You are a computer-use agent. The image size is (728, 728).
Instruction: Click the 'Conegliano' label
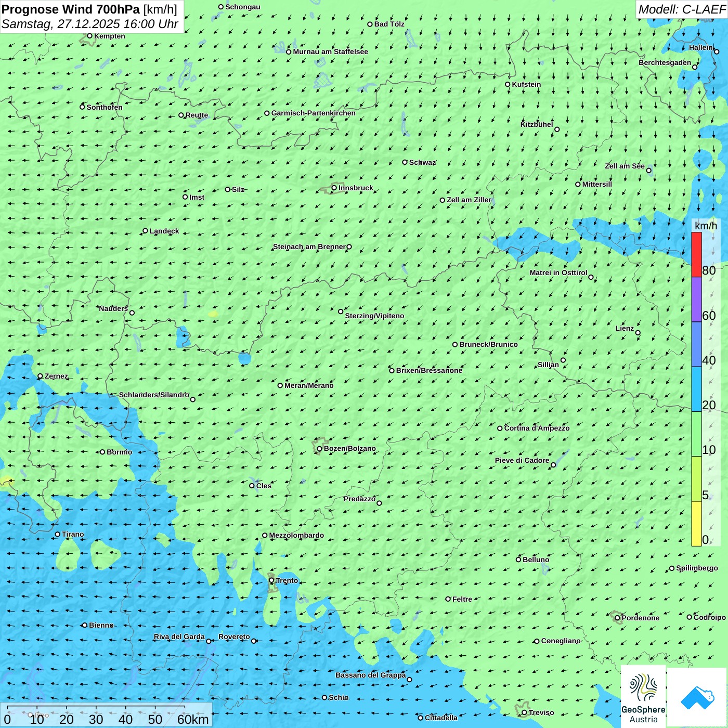tap(561, 641)
